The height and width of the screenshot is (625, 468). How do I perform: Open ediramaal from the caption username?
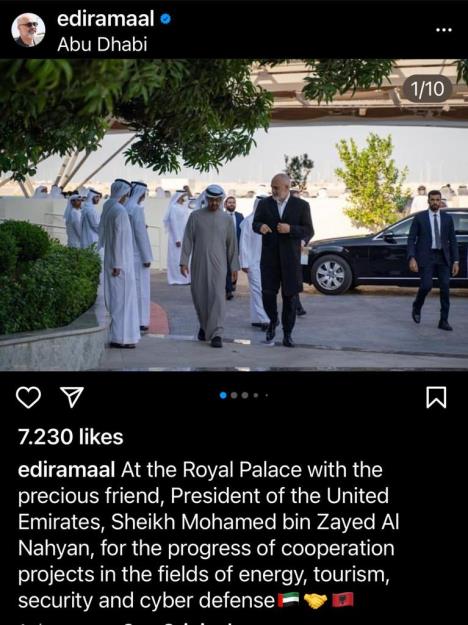(x=67, y=470)
